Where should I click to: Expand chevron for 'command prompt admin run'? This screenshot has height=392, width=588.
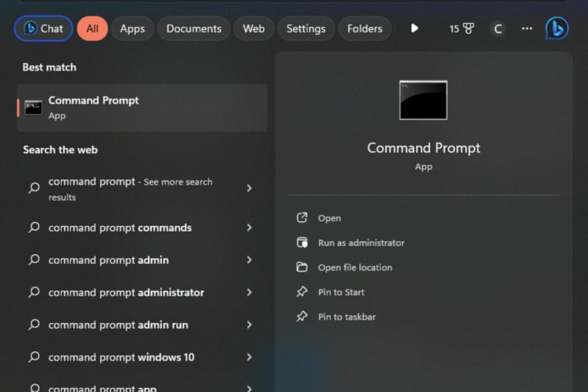(x=250, y=325)
